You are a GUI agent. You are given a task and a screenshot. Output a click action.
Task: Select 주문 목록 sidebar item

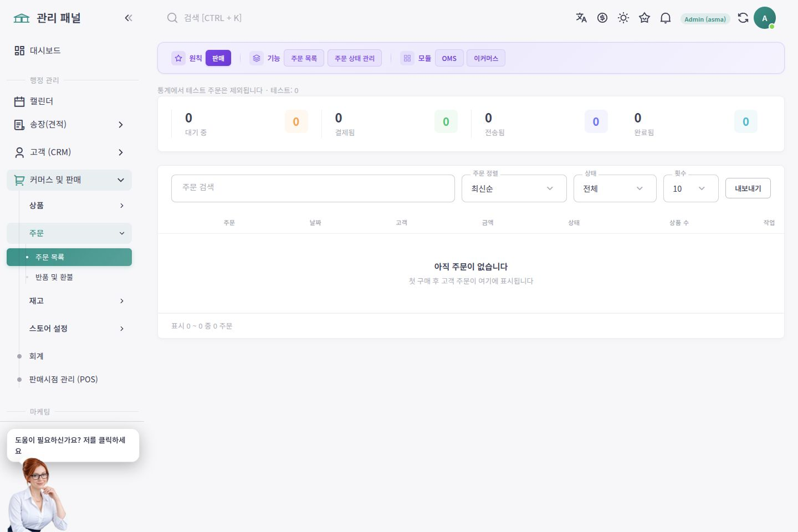pos(69,257)
